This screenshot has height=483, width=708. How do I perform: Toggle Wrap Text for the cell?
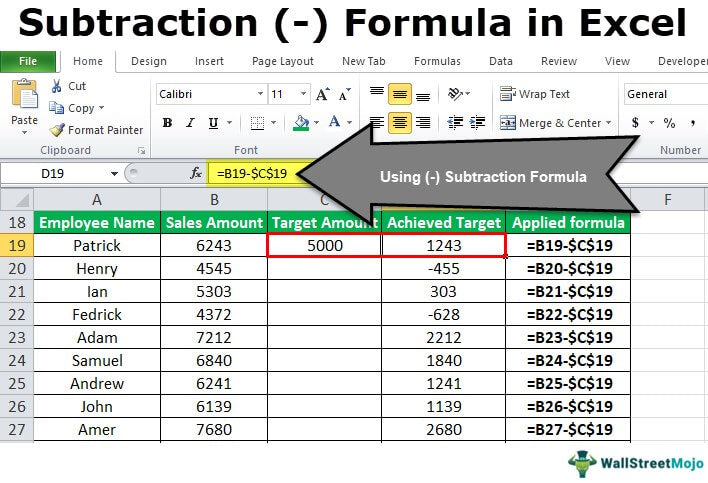point(535,94)
